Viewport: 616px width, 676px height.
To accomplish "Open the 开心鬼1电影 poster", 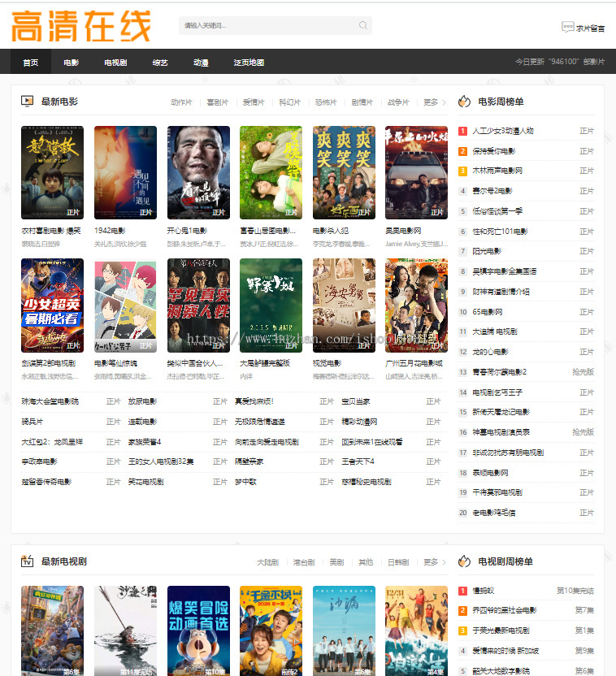I will tap(198, 172).
